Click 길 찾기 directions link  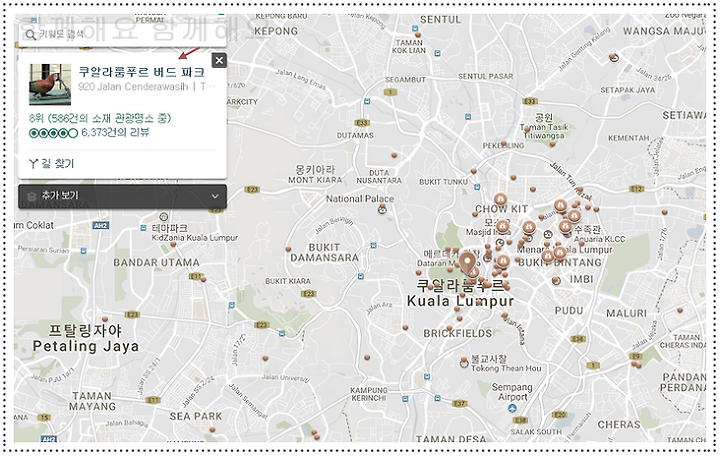pos(57,164)
